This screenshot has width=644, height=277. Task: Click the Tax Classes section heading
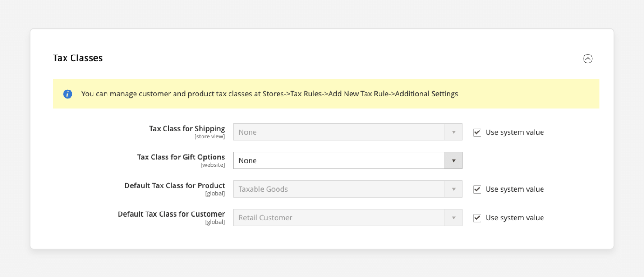78,58
